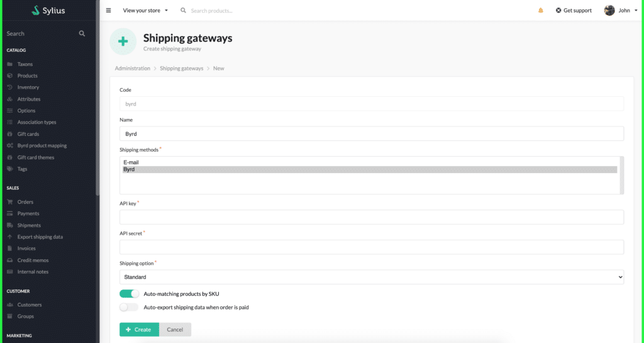
Task: Click the Products cube icon
Action: 10,76
